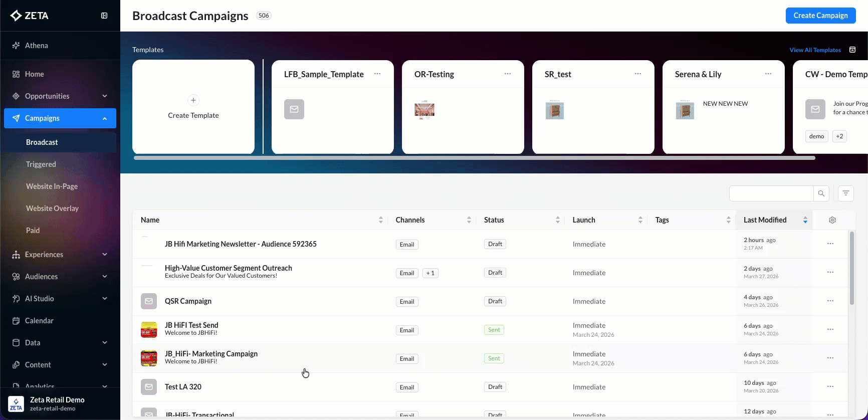Sort campaigns by Name column
The width and height of the screenshot is (868, 420).
pos(380,220)
